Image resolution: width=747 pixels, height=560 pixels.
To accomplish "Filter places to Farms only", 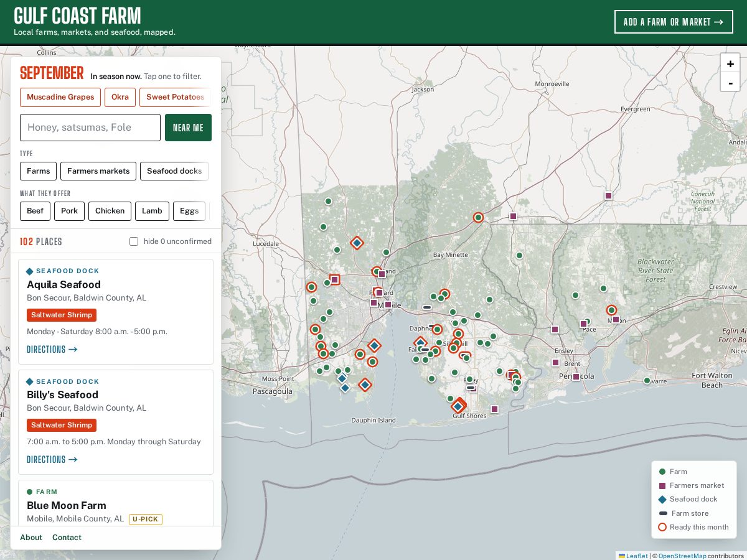I will click(38, 171).
